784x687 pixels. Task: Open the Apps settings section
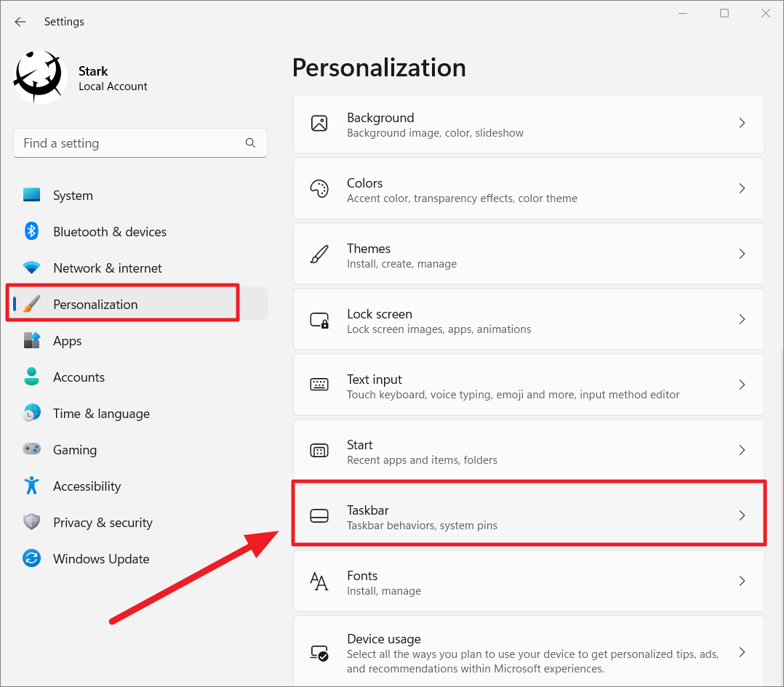pos(68,340)
